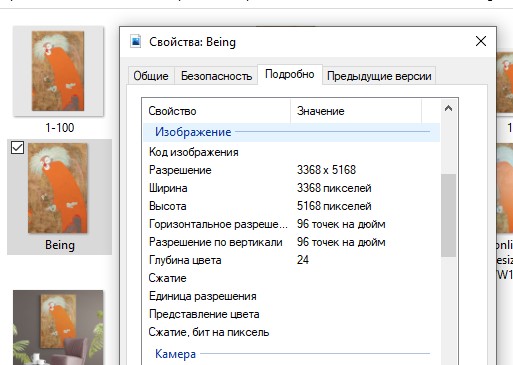Click the Свойство column header

[216, 111]
